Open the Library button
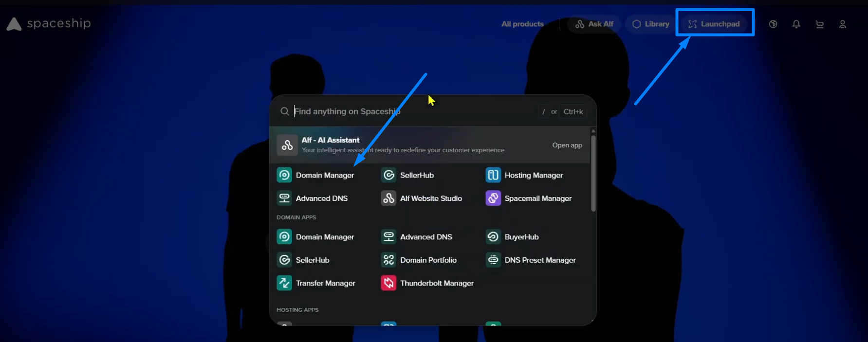868x342 pixels. pyautogui.click(x=650, y=24)
